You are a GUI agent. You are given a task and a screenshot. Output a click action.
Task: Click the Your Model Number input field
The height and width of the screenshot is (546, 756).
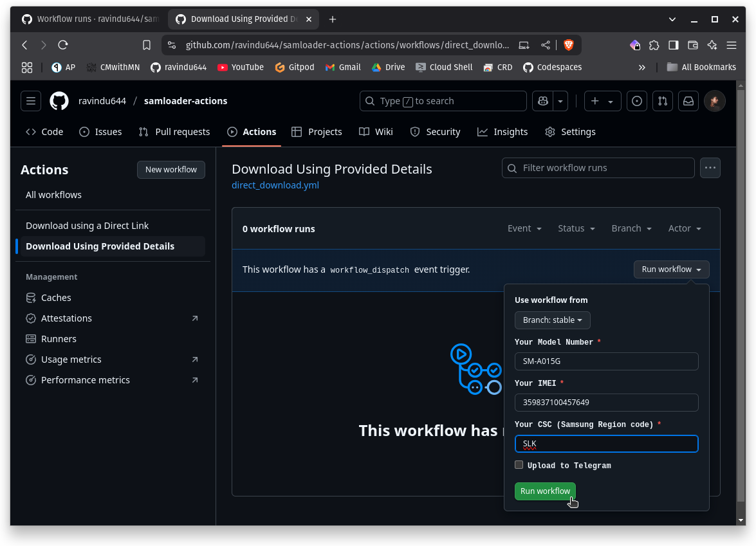coord(607,361)
